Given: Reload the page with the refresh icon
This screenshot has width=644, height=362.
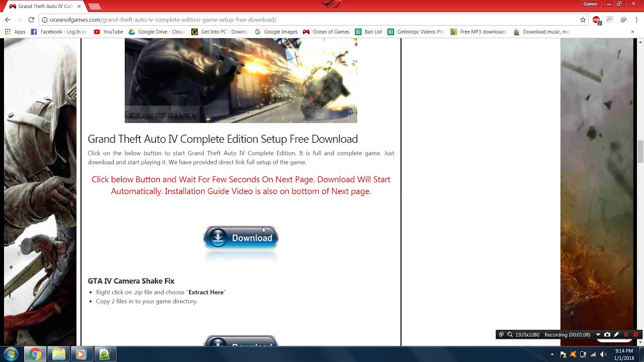Looking at the screenshot, I should click(x=31, y=20).
